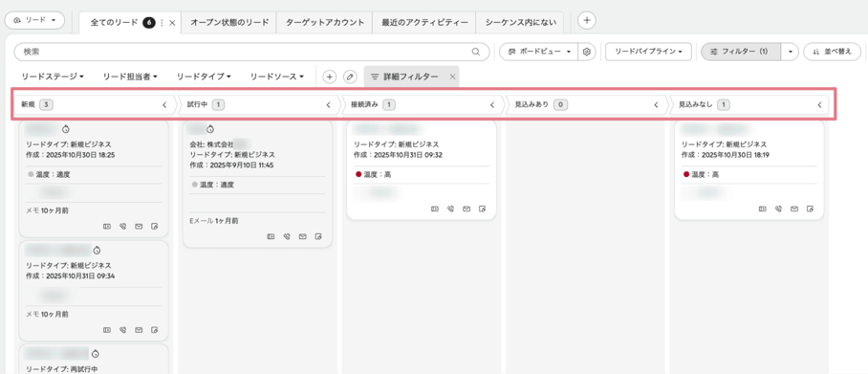868x374 pixels.
Task: Collapse the 新規 column
Action: click(x=164, y=104)
